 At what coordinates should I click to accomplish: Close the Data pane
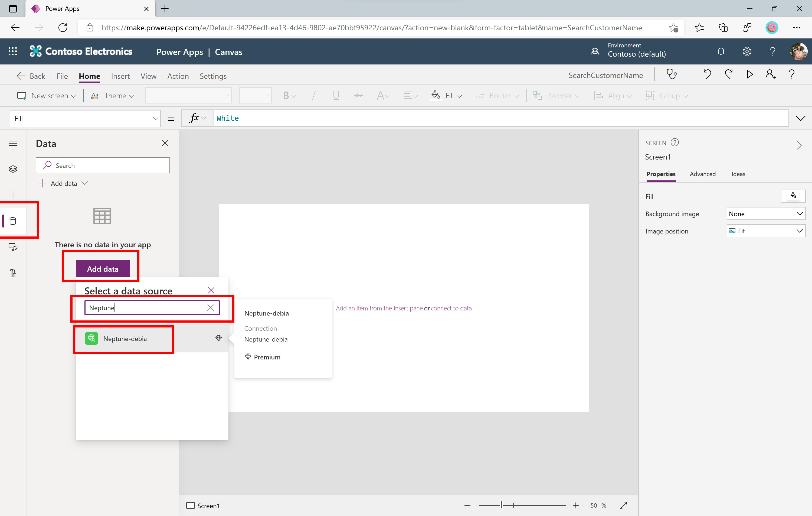[x=165, y=143]
